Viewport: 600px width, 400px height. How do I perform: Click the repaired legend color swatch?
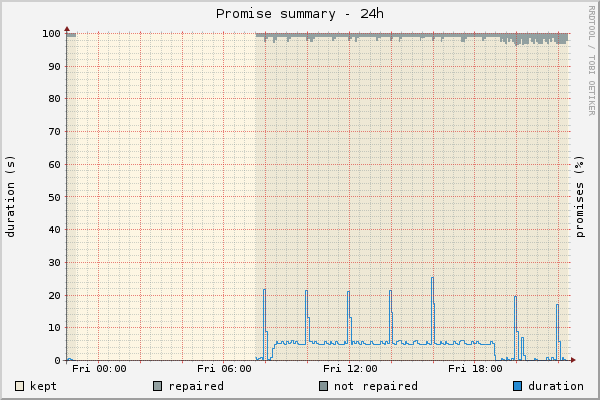click(x=157, y=386)
